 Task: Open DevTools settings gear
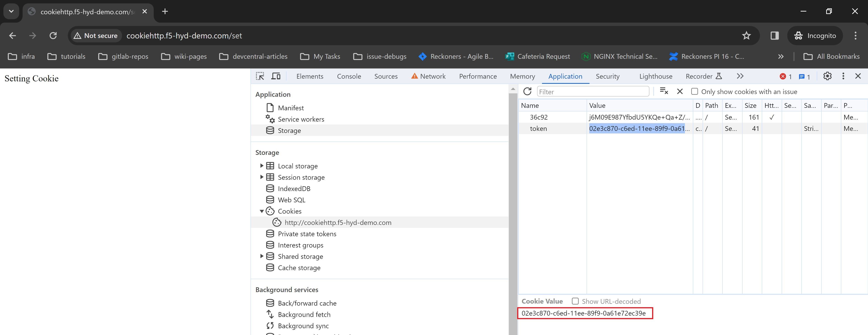pos(827,76)
